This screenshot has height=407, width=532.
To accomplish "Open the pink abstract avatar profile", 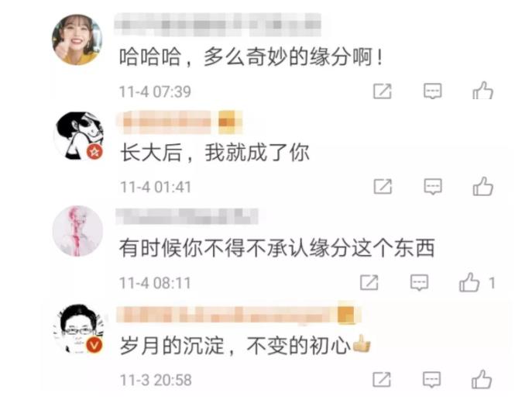I will pyautogui.click(x=77, y=231).
